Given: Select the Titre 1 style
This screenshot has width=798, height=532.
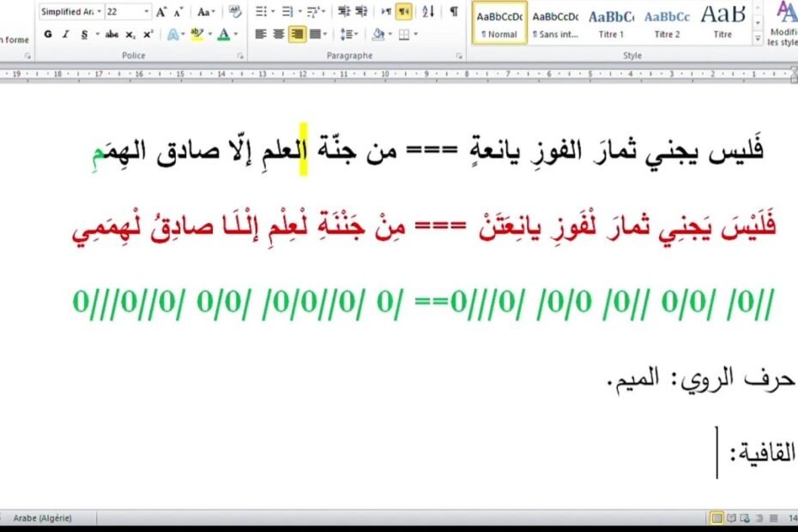Looking at the screenshot, I should click(611, 23).
